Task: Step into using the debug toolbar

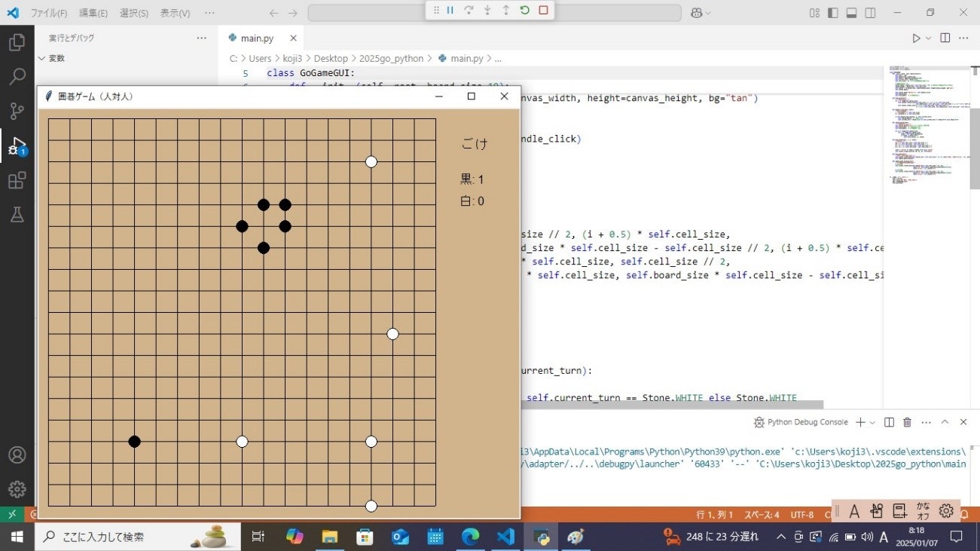Action: pyautogui.click(x=486, y=11)
